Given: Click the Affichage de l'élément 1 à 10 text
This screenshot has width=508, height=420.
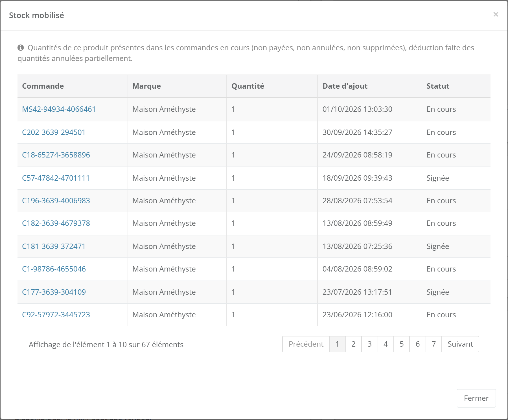Looking at the screenshot, I should 106,345.
